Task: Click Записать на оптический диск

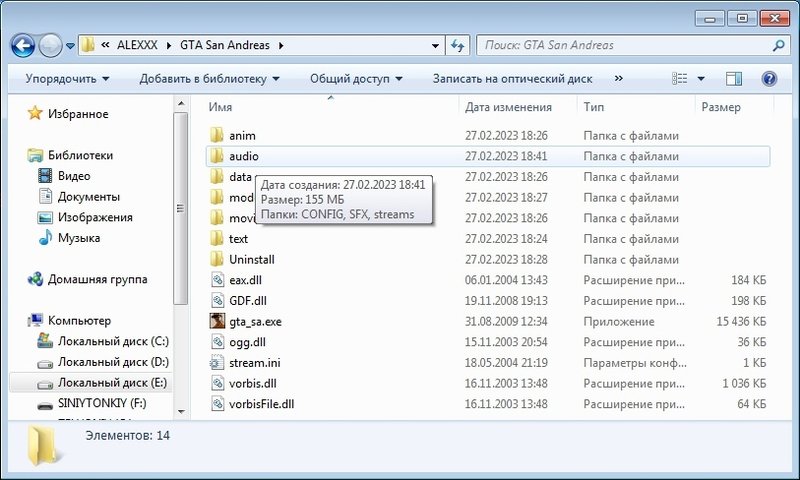Action: click(512, 79)
